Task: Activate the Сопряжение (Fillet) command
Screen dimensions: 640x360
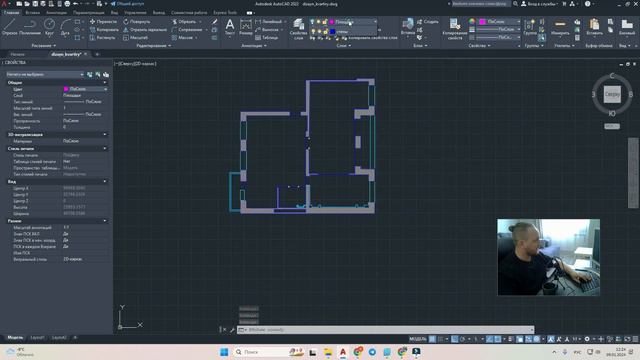Action: 187,29
